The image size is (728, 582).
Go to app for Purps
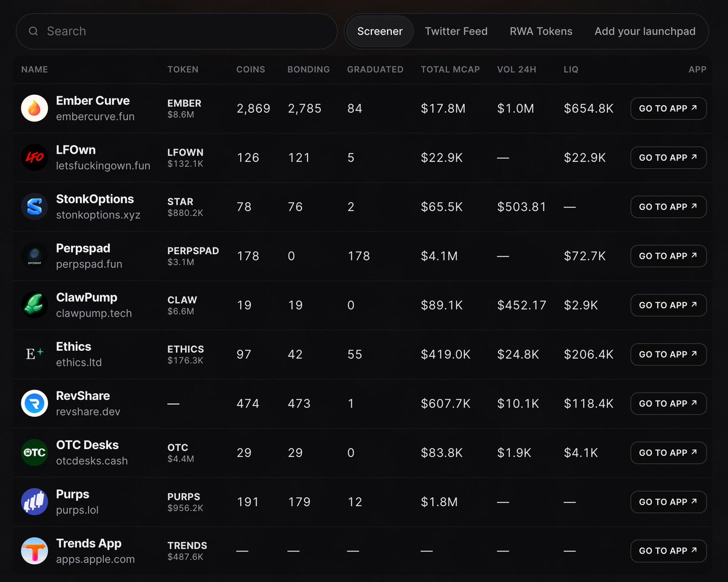click(x=669, y=502)
